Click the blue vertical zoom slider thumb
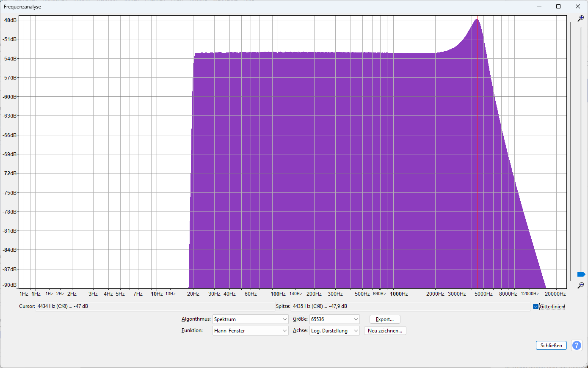 581,275
